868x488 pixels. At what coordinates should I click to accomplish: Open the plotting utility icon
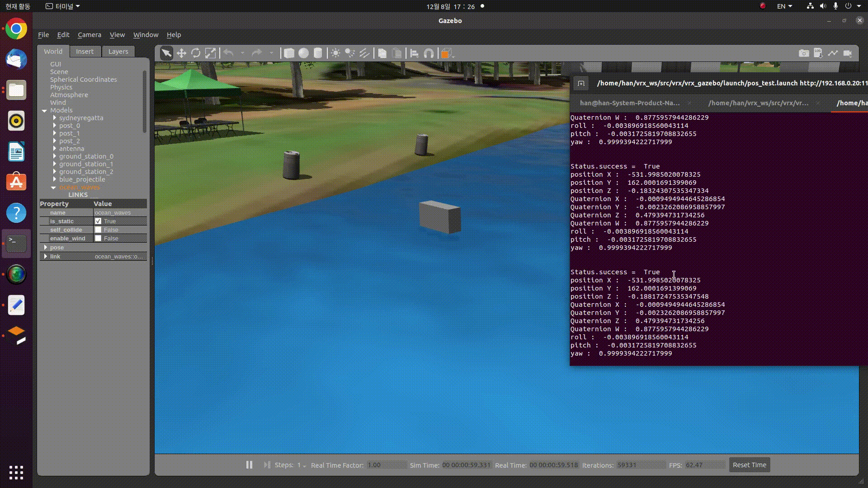click(x=833, y=53)
